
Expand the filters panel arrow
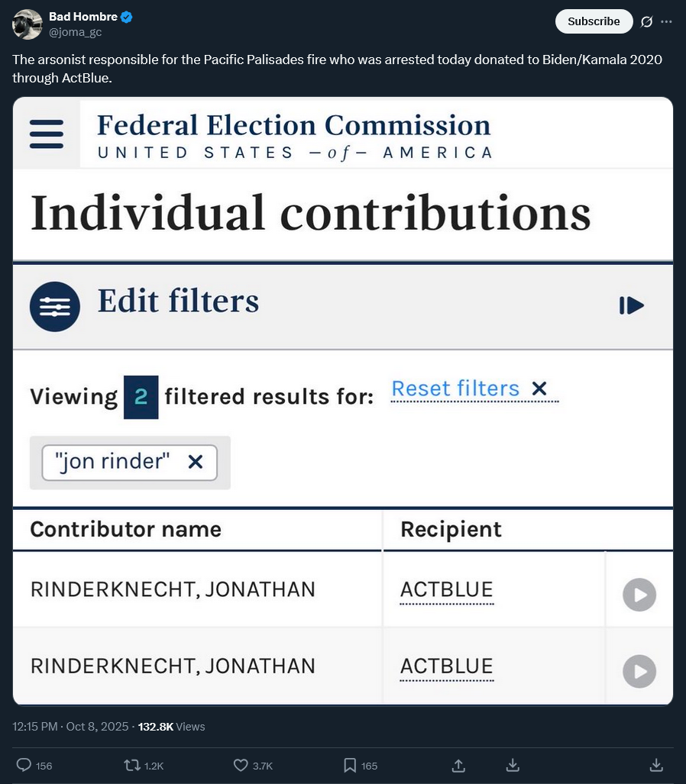point(632,306)
